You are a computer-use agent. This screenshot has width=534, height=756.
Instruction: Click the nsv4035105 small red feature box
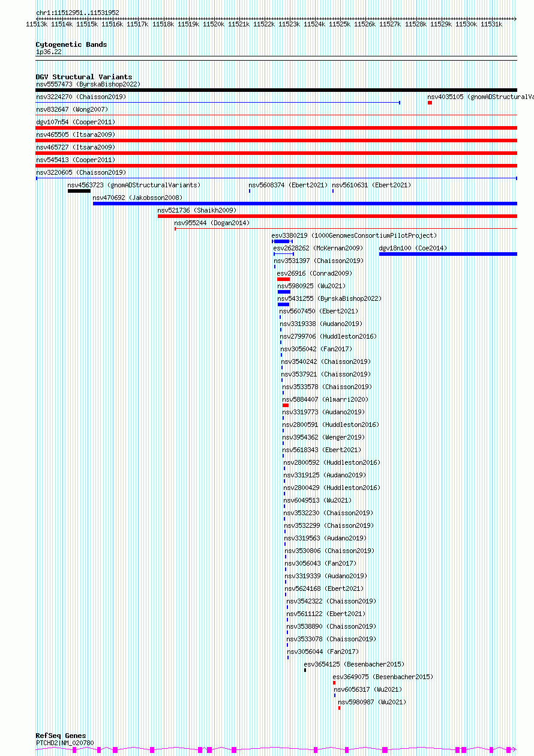(430, 103)
